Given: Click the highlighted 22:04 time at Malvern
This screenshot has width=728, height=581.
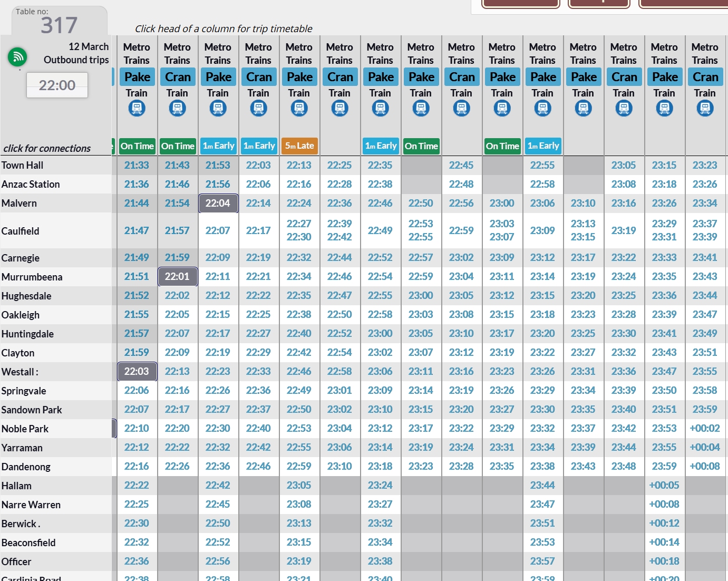Looking at the screenshot, I should pyautogui.click(x=218, y=203).
